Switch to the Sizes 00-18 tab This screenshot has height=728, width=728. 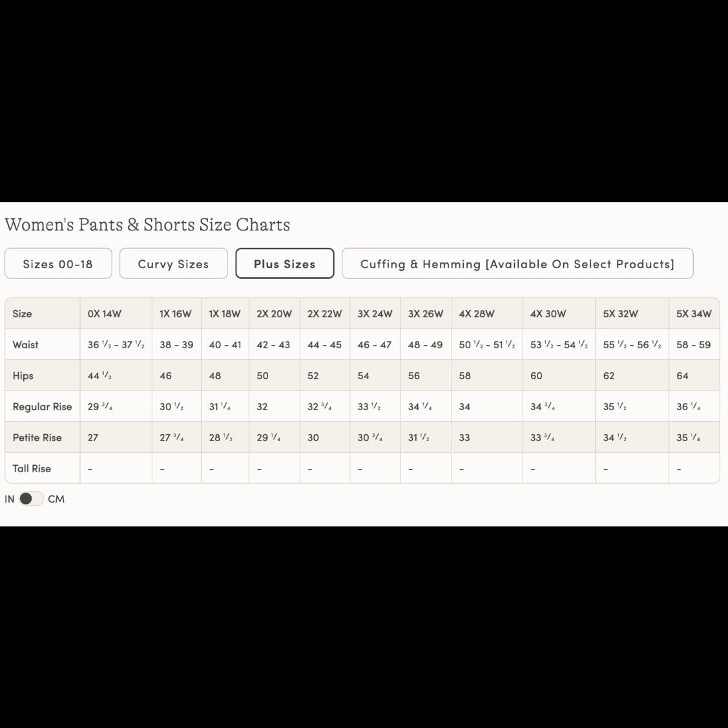coord(58,264)
